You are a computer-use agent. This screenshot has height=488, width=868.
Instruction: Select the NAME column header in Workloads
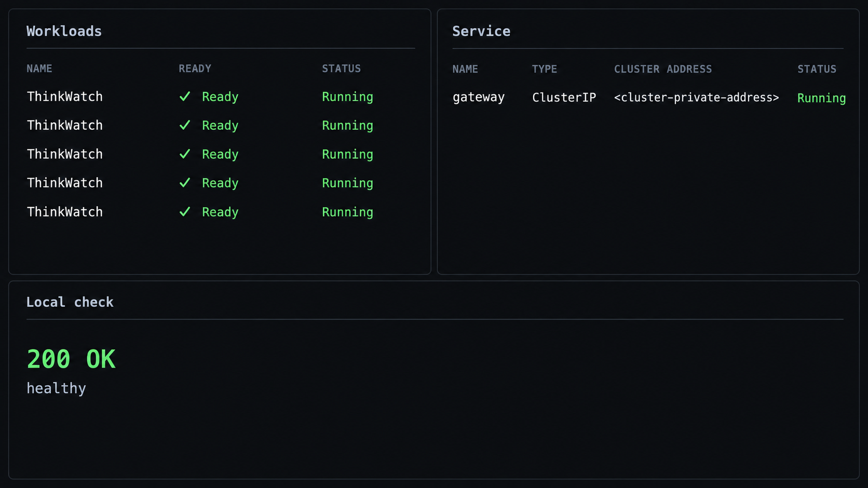pos(39,69)
